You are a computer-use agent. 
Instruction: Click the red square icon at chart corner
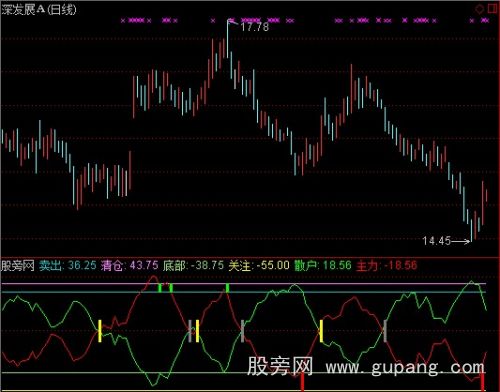click(492, 9)
